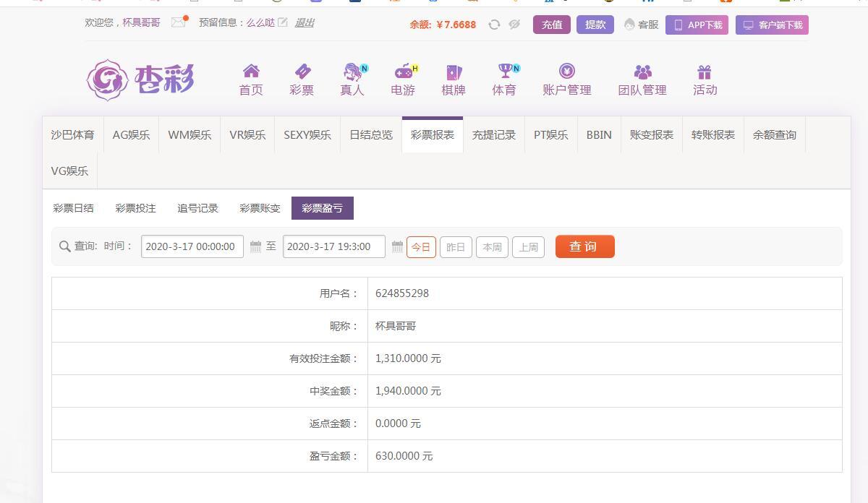Click the refresh balance icon

pyautogui.click(x=494, y=25)
